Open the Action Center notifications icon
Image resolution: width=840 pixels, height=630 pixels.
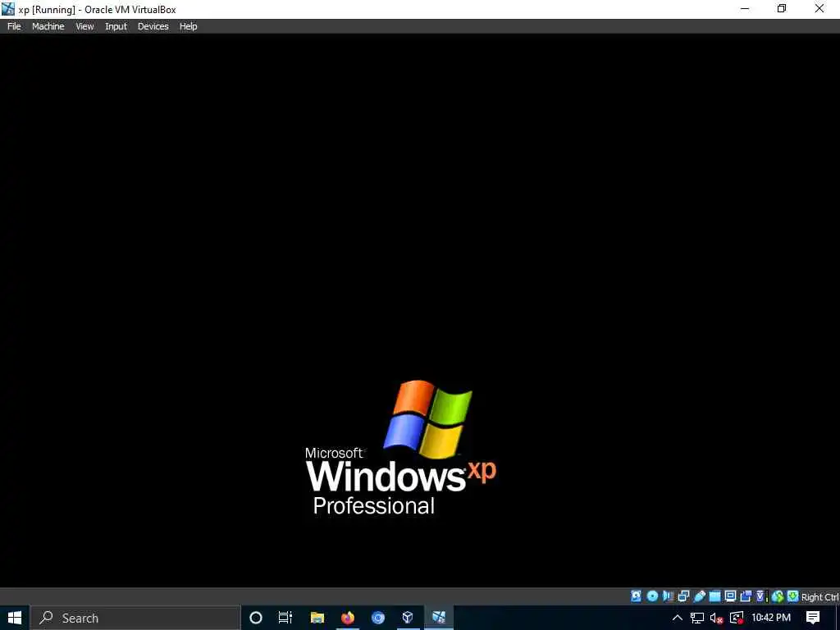[x=813, y=618]
